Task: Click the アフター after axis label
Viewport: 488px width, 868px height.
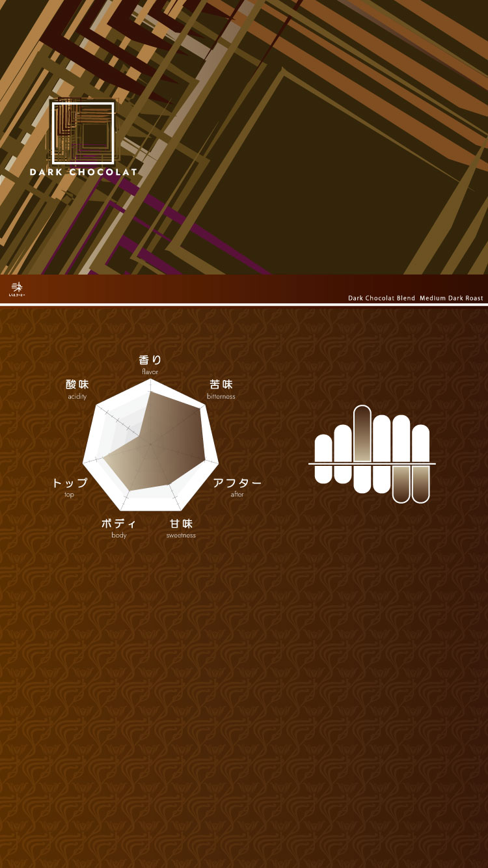Action: [237, 483]
